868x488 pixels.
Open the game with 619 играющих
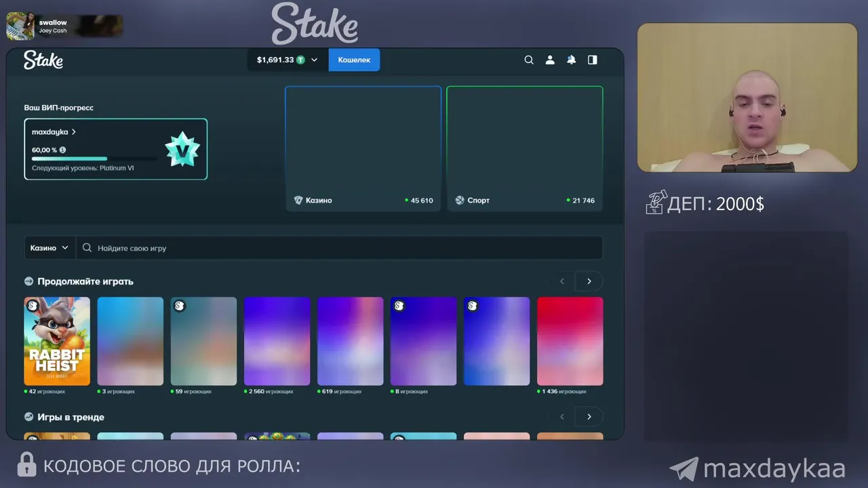click(x=350, y=341)
